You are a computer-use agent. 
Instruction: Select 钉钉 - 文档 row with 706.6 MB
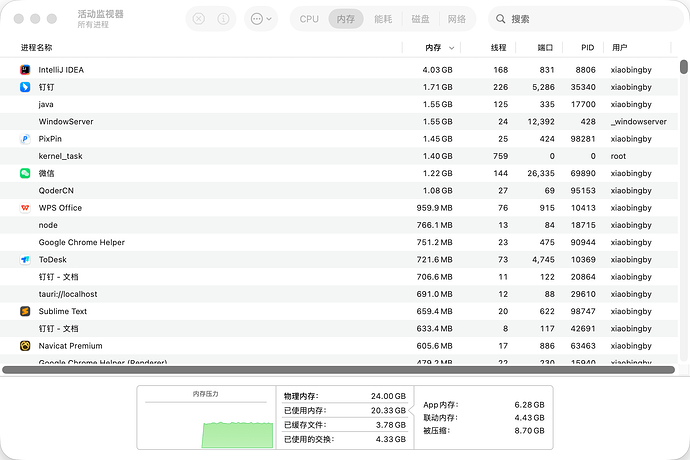point(339,277)
